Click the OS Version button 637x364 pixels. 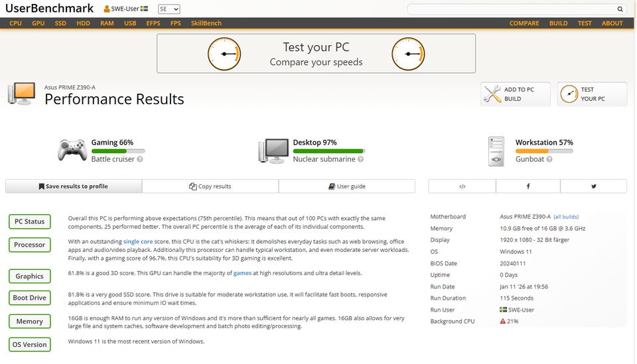coord(30,345)
